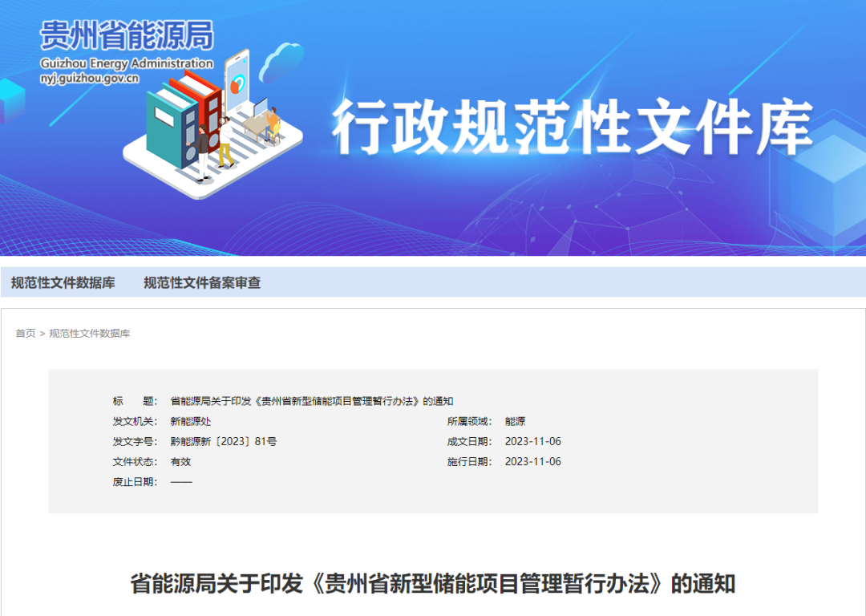The height and width of the screenshot is (616, 866).
Task: Click the 贵州省能源局 logo title
Action: click(x=127, y=35)
